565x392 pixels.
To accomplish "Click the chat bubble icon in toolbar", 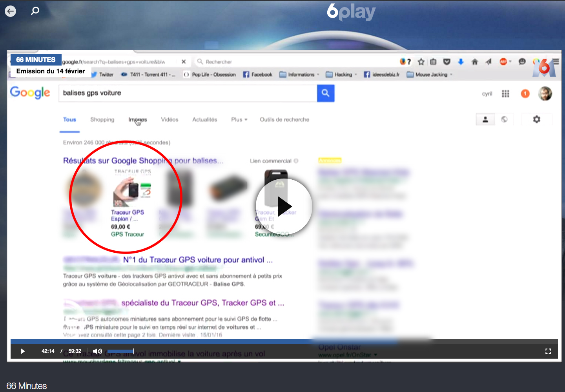I will pos(522,62).
